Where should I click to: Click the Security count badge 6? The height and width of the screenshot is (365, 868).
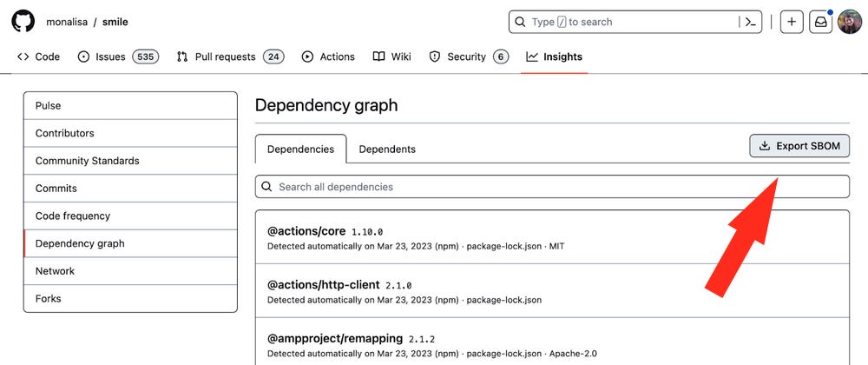click(501, 56)
